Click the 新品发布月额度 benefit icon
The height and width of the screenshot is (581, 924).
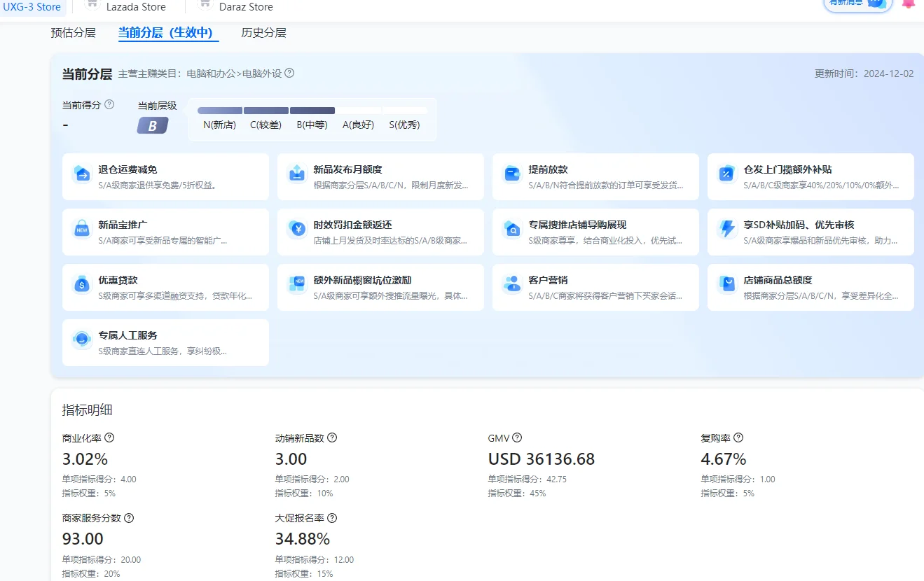pyautogui.click(x=298, y=174)
